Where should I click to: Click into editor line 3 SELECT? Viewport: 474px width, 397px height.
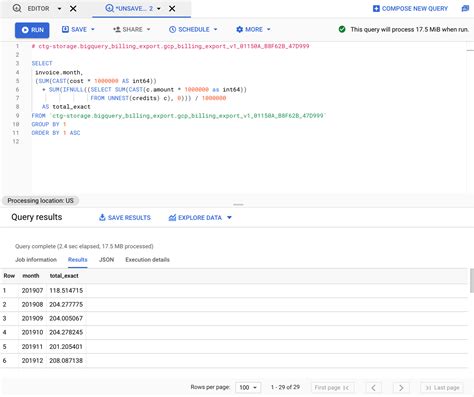(x=42, y=63)
